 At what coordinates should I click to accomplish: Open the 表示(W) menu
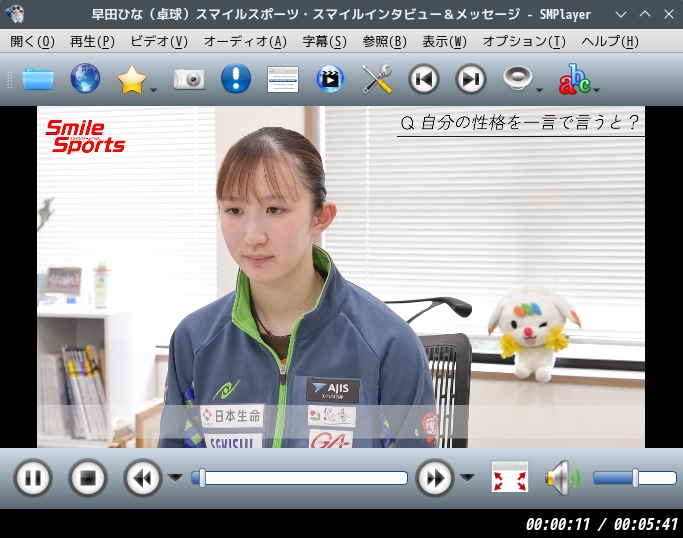point(445,41)
